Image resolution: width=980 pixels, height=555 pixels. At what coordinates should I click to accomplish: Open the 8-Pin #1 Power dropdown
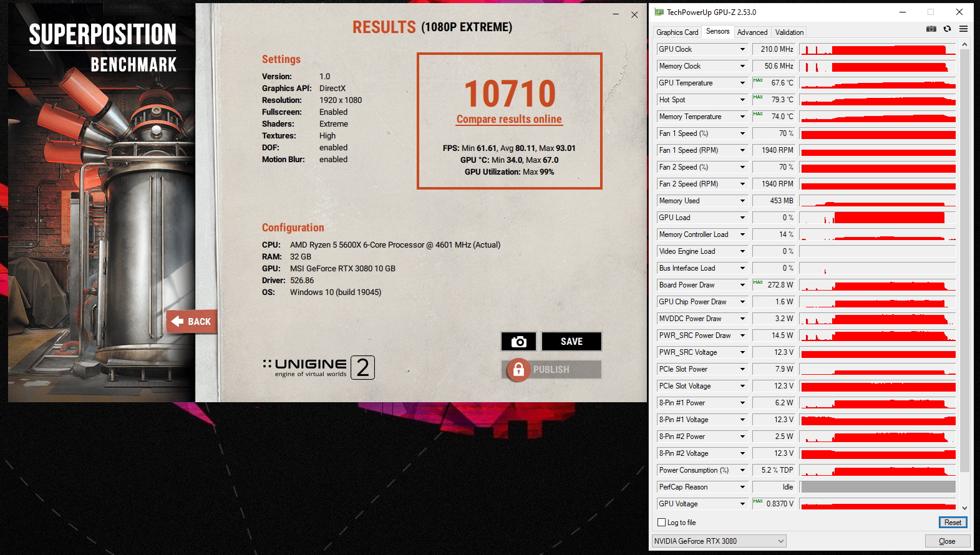pos(742,403)
